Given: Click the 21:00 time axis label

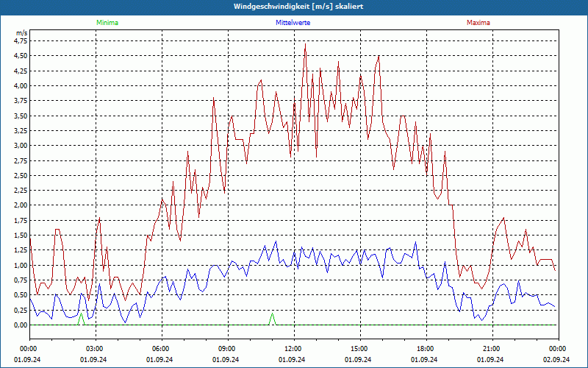Looking at the screenshot, I should coord(490,349).
